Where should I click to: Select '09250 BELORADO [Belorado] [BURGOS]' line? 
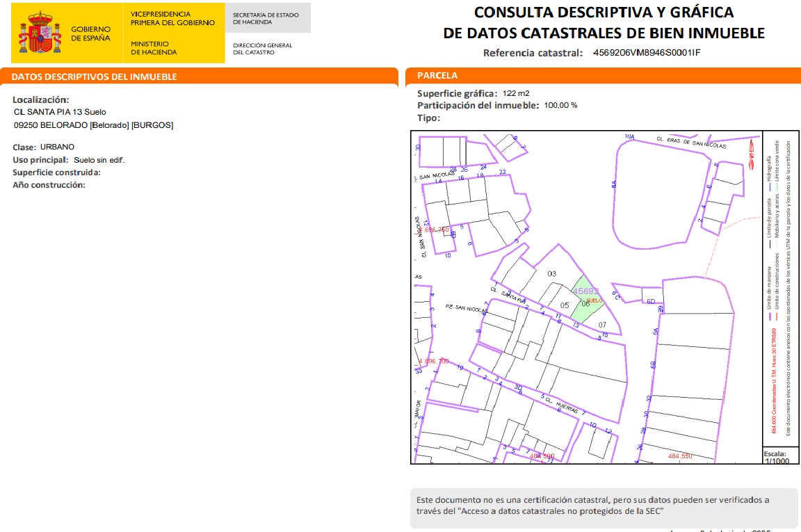(93, 125)
